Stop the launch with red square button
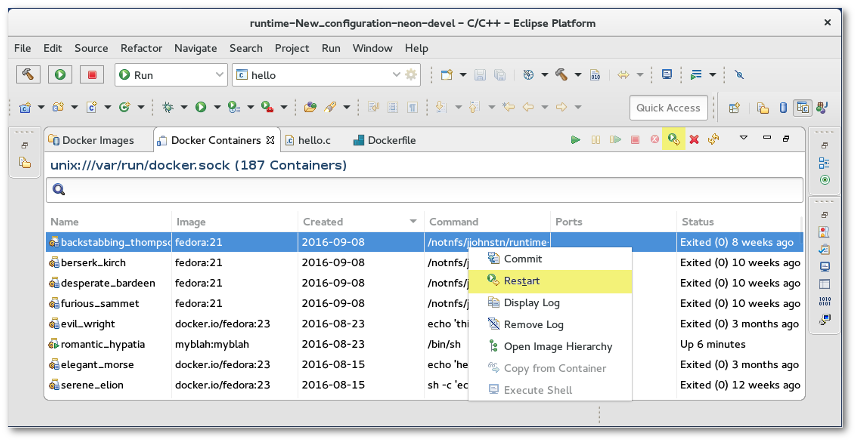This screenshot has width=857, height=442. pyautogui.click(x=92, y=74)
